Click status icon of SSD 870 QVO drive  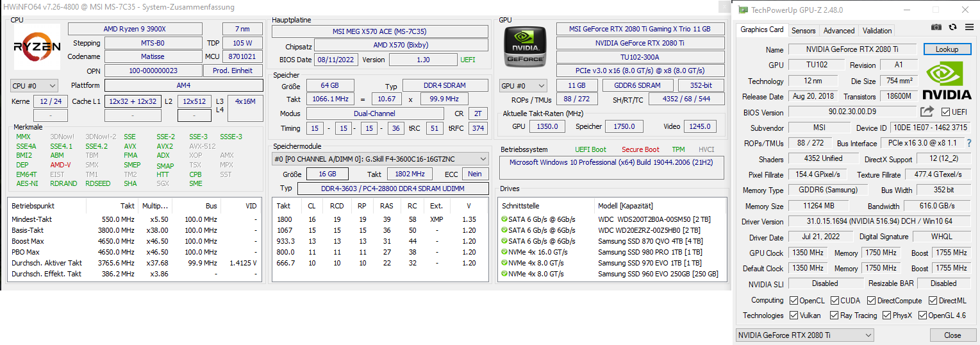504,241
